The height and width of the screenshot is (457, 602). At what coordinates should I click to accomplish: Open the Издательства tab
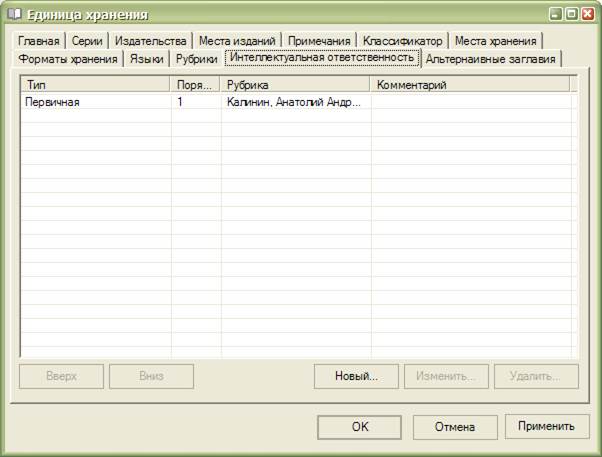[x=150, y=41]
